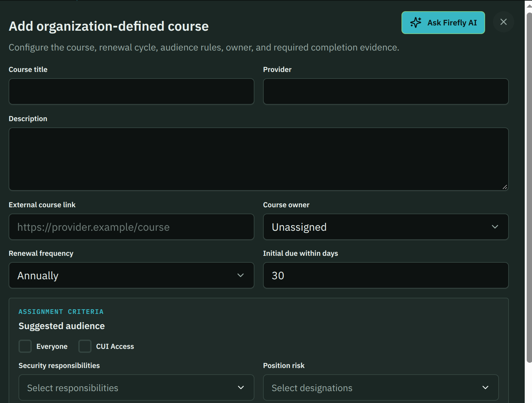
Task: Click the sparkle icon on Ask Firefly AI
Action: click(x=416, y=22)
